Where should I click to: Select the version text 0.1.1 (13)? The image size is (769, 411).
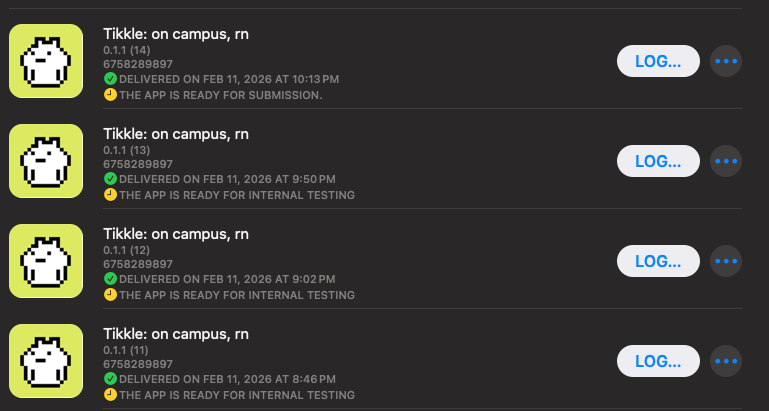tap(127, 150)
